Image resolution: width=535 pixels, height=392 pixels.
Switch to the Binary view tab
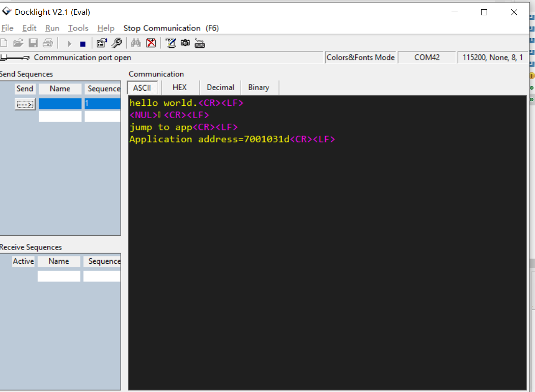[x=259, y=87]
